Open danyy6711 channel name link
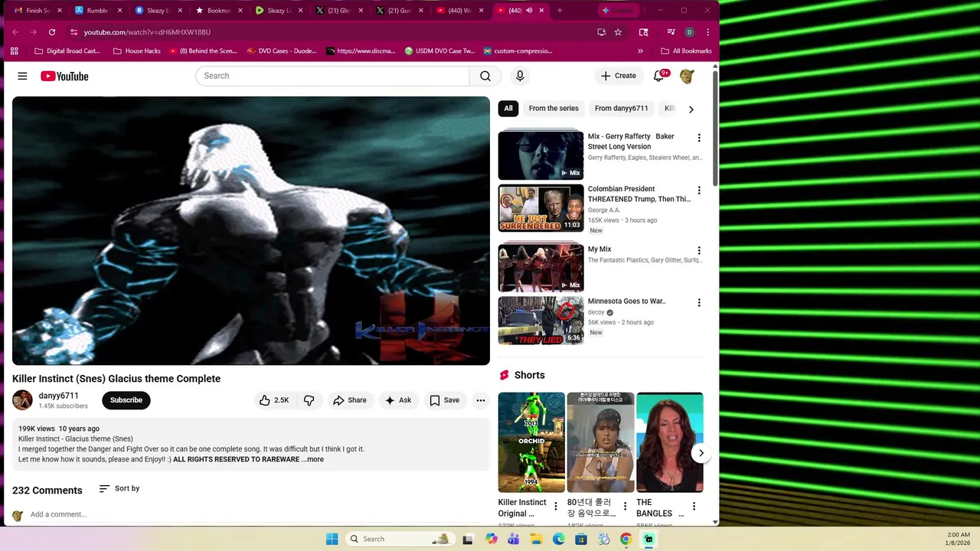The image size is (980, 551). (x=59, y=396)
